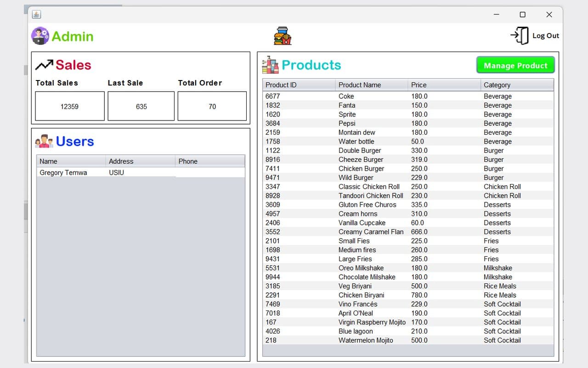
Task: Select the Chicken Biryani row
Action: pyautogui.click(x=408, y=295)
